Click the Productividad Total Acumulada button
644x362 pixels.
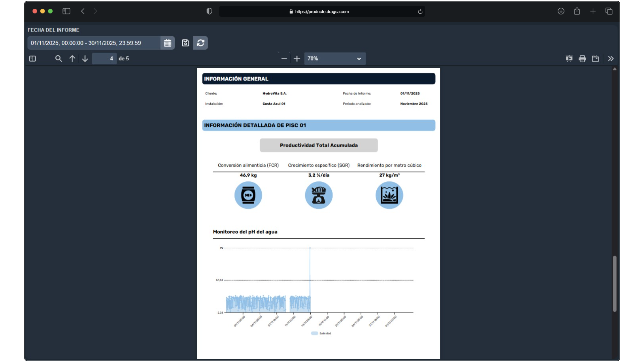[319, 145]
